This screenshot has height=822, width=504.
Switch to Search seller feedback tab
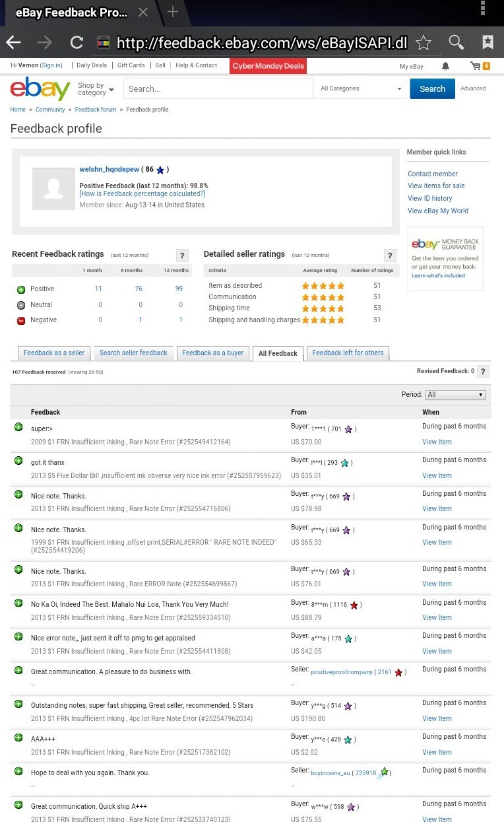[133, 353]
